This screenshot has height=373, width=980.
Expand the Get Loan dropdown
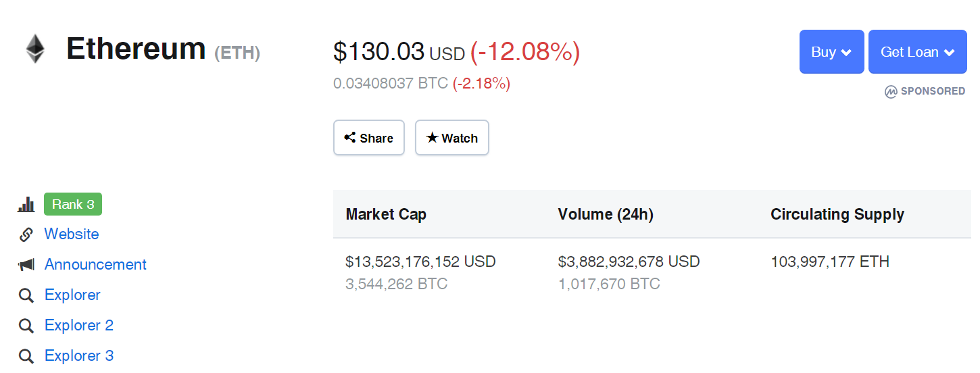[917, 51]
